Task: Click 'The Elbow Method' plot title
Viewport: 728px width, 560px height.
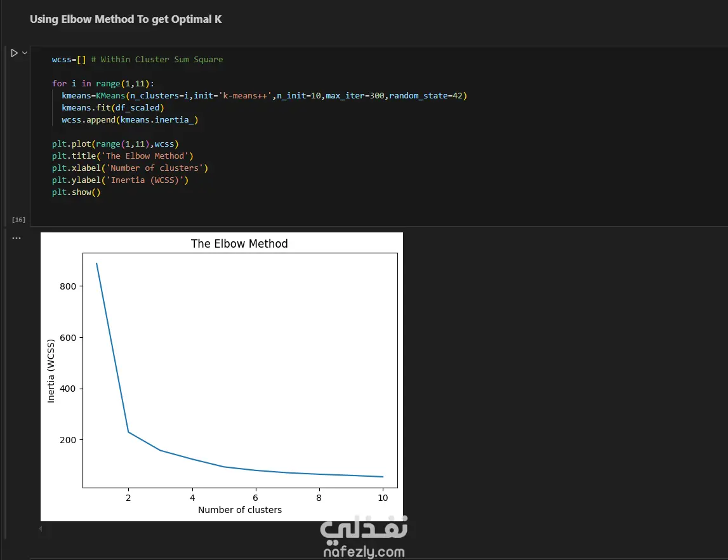Action: coord(239,244)
